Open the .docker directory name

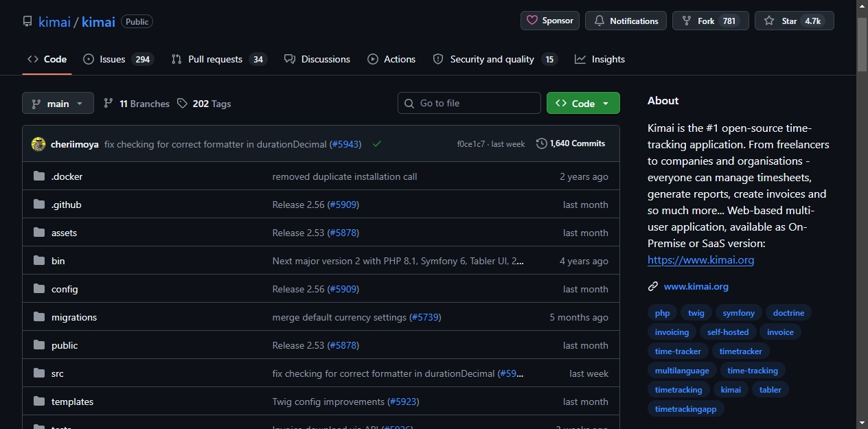tap(67, 176)
